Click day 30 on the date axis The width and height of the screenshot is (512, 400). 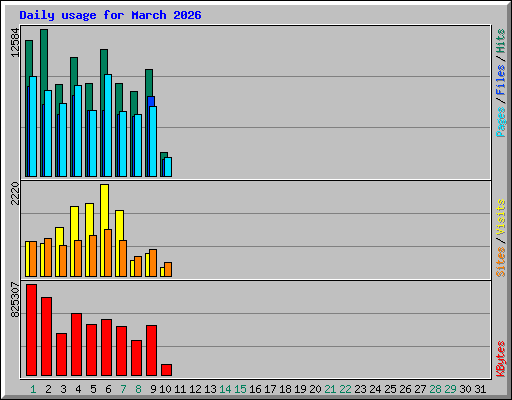[465, 389]
